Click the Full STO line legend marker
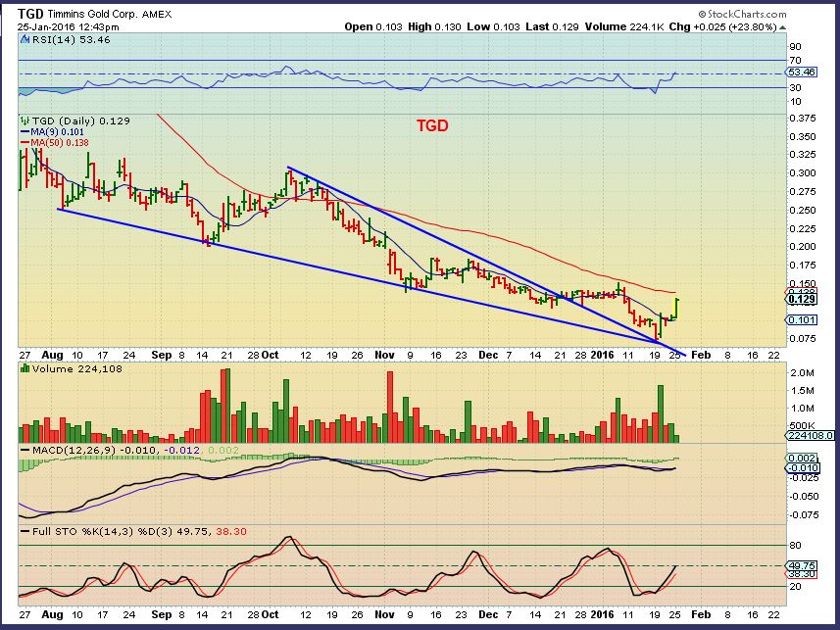840x630 pixels. (25, 531)
